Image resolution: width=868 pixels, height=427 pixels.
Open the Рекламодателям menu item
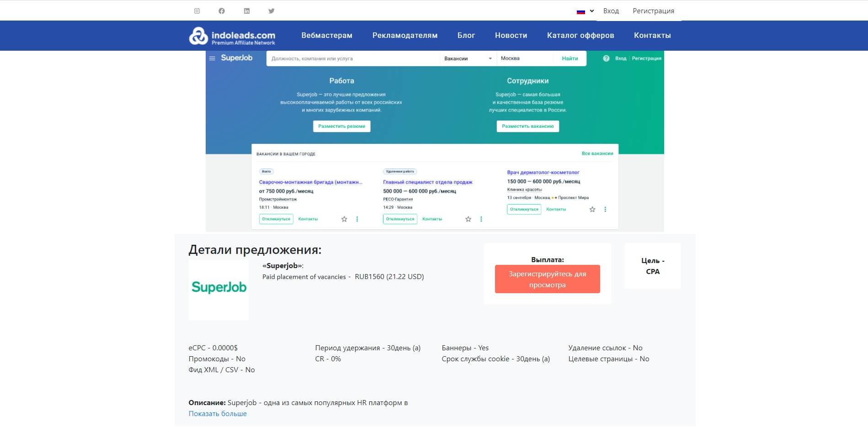(405, 35)
